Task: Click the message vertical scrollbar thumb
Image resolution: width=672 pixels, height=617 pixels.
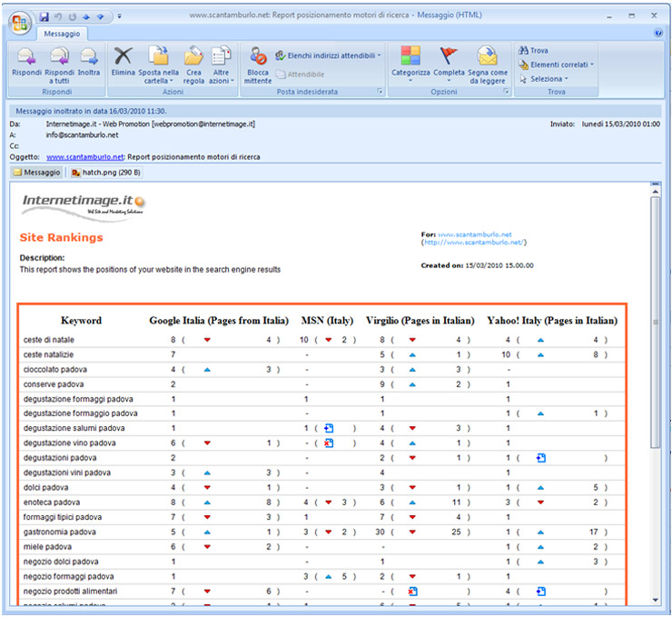Action: [x=655, y=323]
